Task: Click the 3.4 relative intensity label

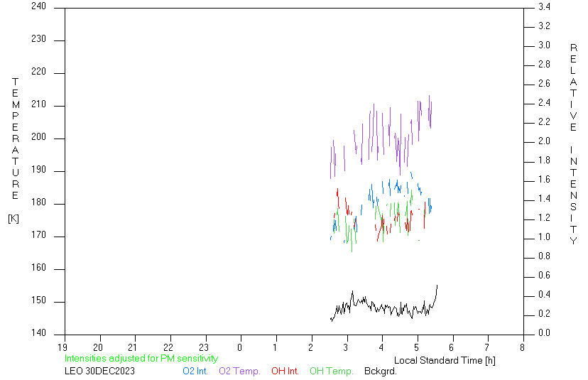Action: 544,6
